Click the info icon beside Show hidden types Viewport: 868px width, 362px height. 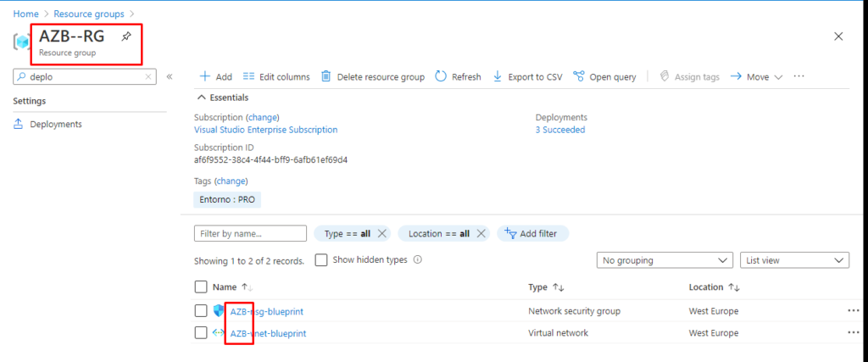point(417,259)
